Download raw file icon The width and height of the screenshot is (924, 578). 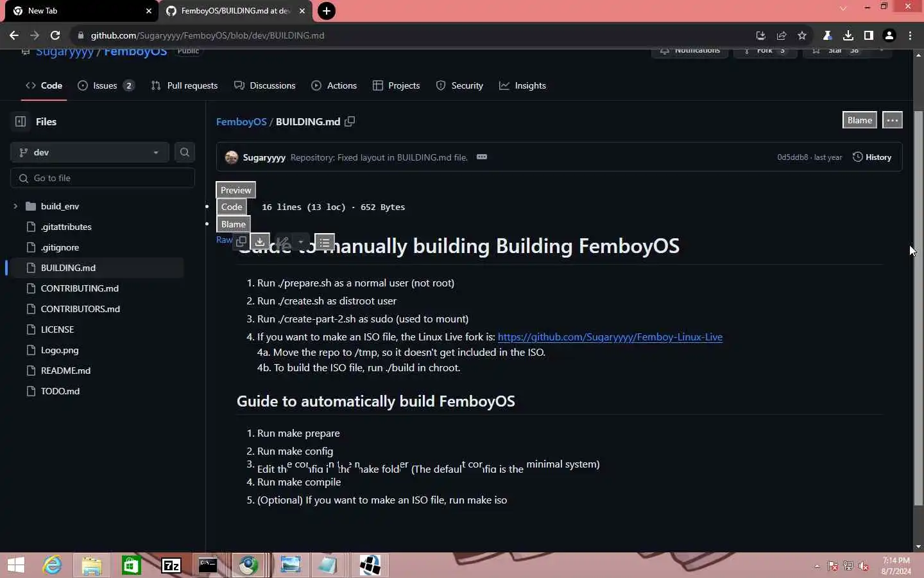tap(260, 242)
